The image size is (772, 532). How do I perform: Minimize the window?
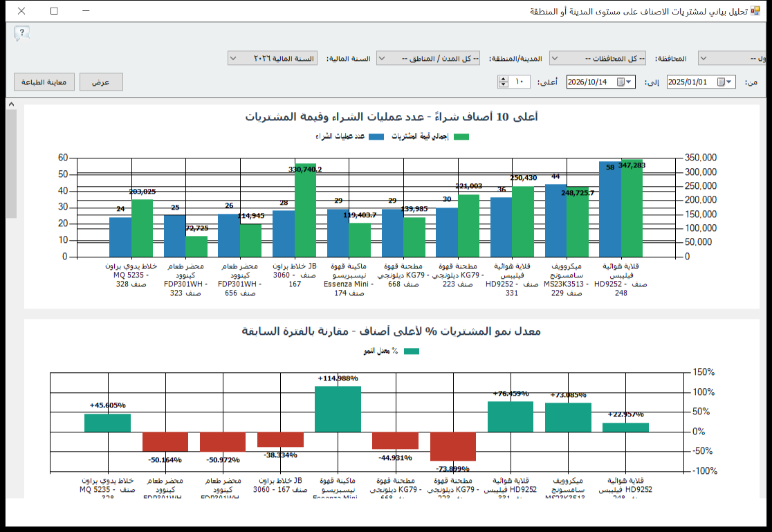pyautogui.click(x=86, y=11)
